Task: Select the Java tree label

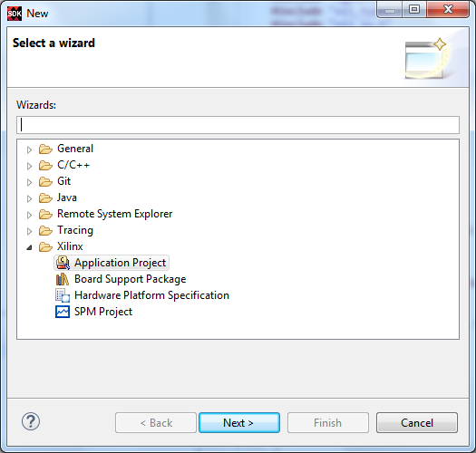Action: point(67,198)
